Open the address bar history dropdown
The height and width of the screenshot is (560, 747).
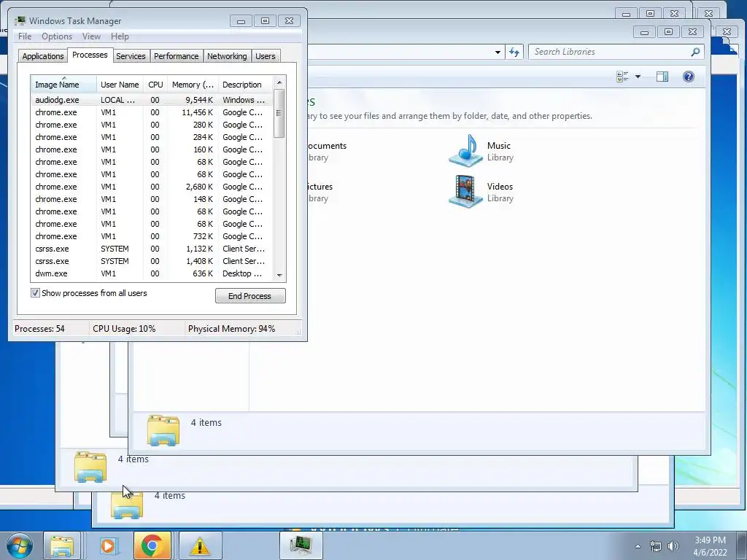point(498,52)
